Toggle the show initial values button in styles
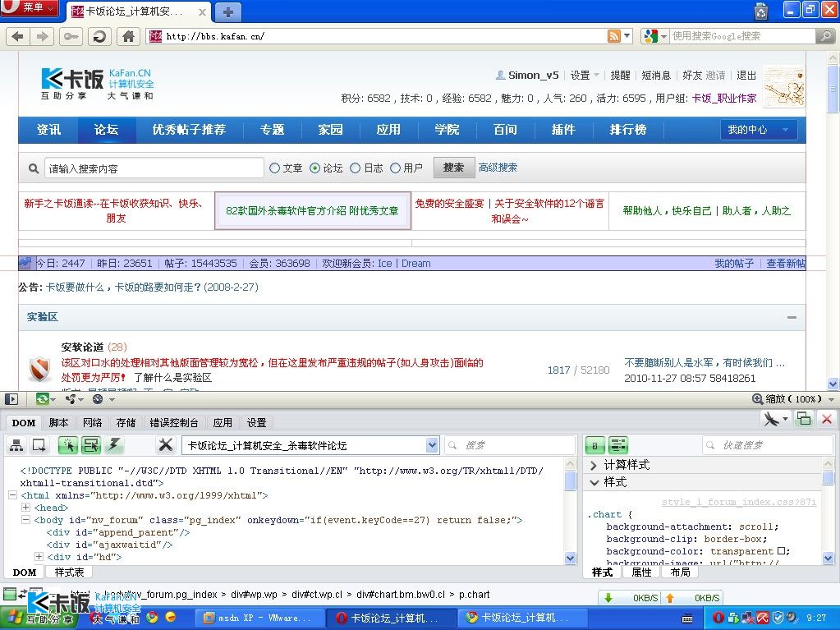 [594, 445]
